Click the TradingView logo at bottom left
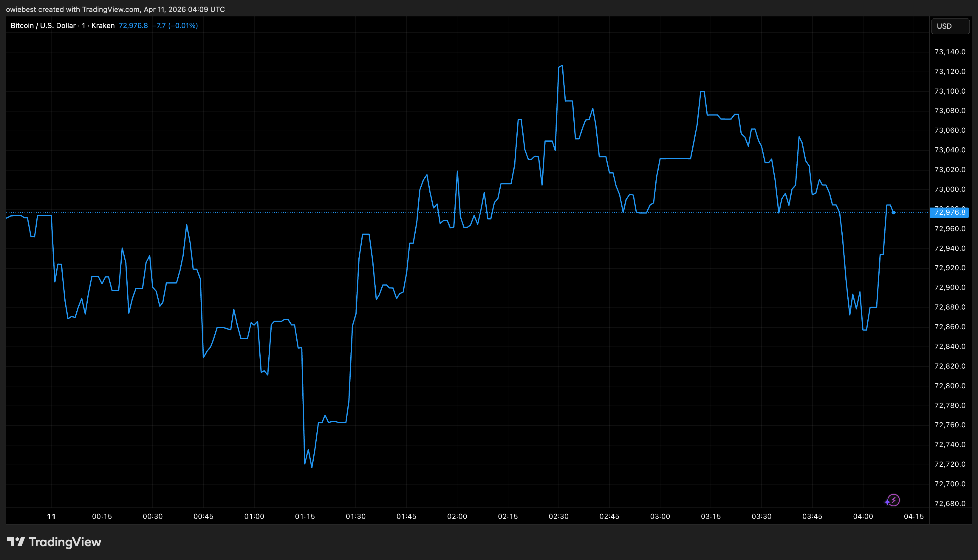 [x=54, y=542]
